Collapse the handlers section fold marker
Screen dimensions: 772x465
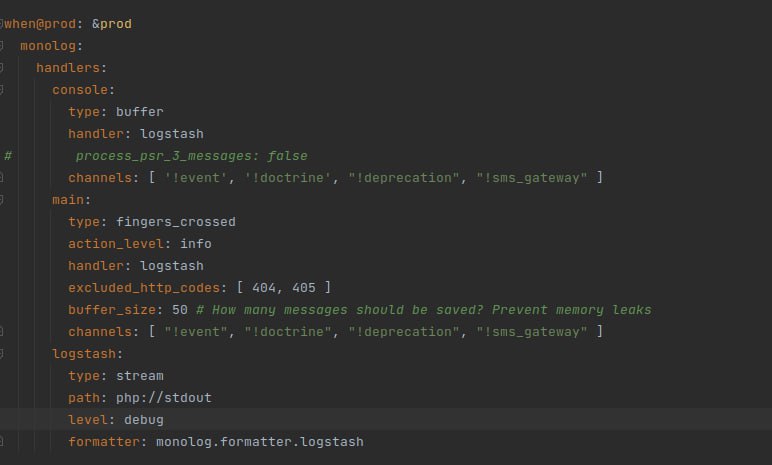coord(1,67)
